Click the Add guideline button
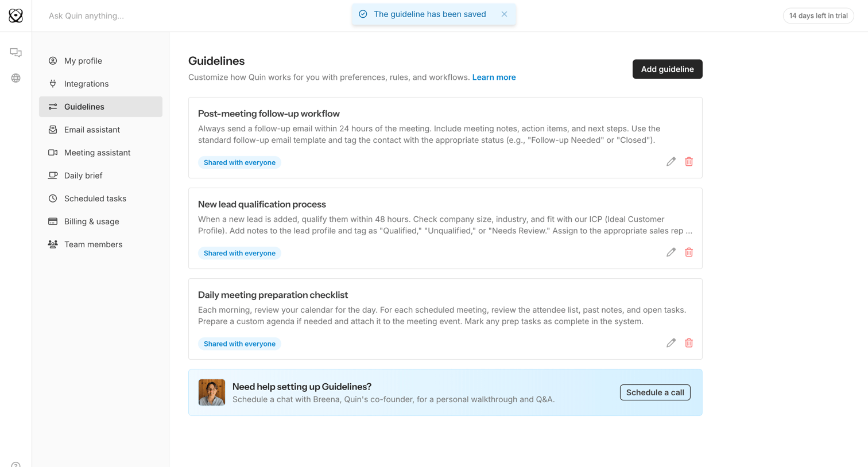Screen dimensions: 868x467 click(x=667, y=69)
